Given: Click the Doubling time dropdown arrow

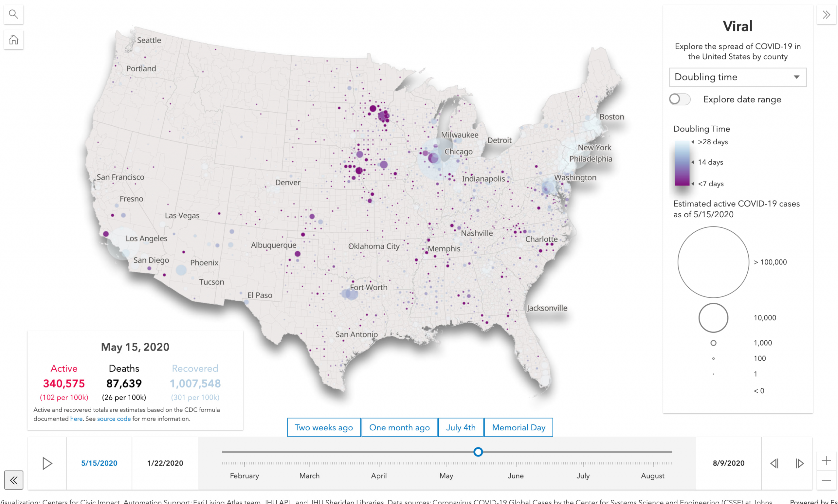Looking at the screenshot, I should coord(796,77).
